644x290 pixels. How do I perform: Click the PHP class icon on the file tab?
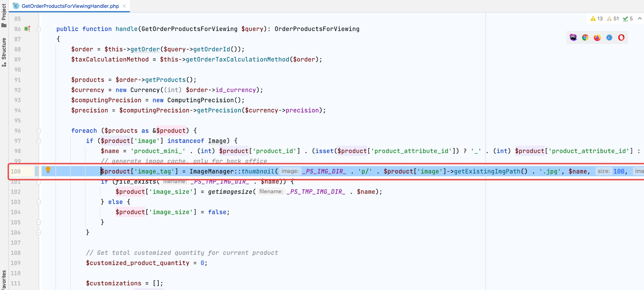pos(16,6)
